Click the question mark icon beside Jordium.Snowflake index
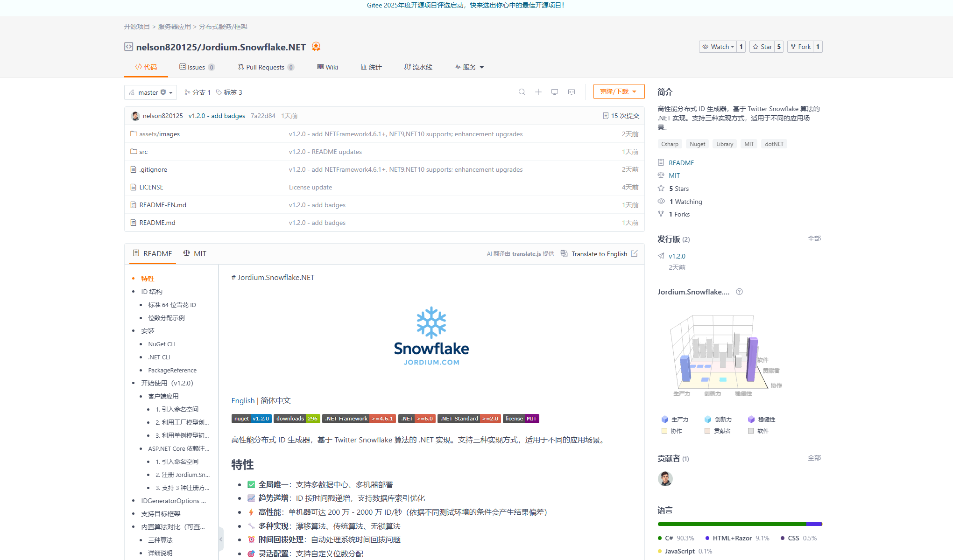The width and height of the screenshot is (953, 560). (739, 292)
